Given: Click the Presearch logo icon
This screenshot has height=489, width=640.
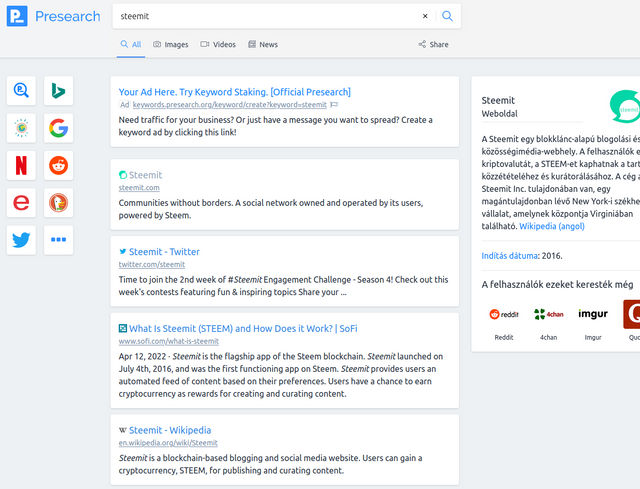Looking at the screenshot, I should pyautogui.click(x=17, y=16).
